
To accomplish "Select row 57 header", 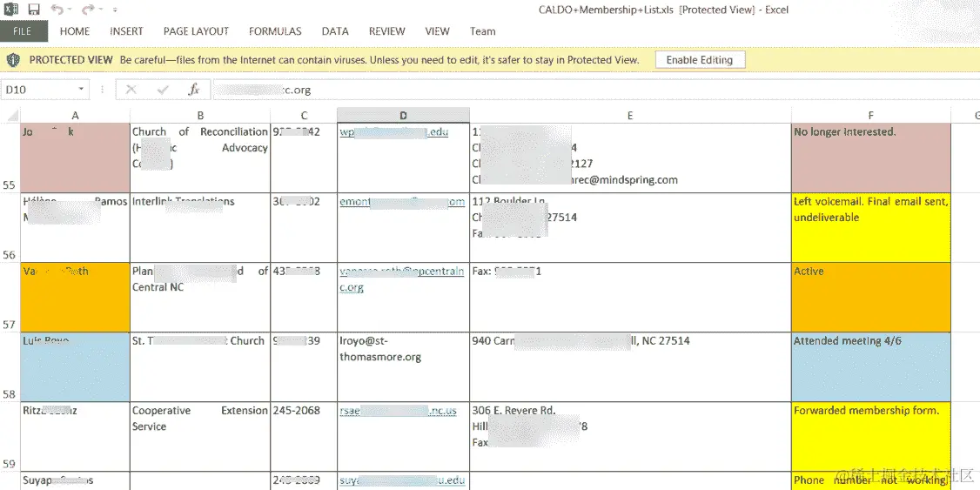I will (x=10, y=297).
